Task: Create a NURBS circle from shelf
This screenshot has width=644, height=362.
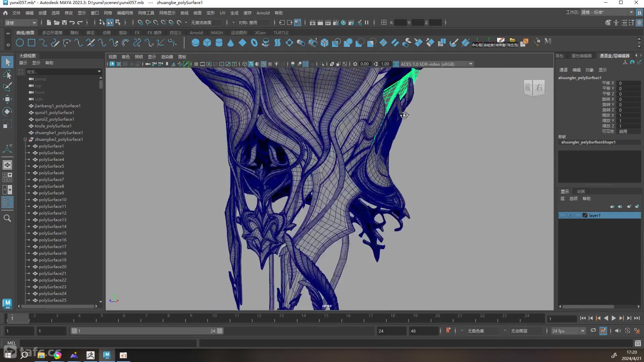Action: click(20, 43)
